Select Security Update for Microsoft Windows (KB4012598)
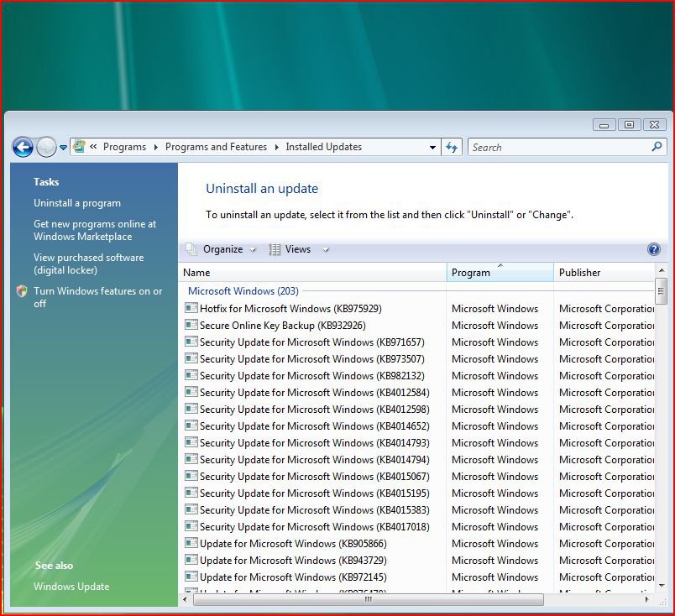 [x=315, y=410]
